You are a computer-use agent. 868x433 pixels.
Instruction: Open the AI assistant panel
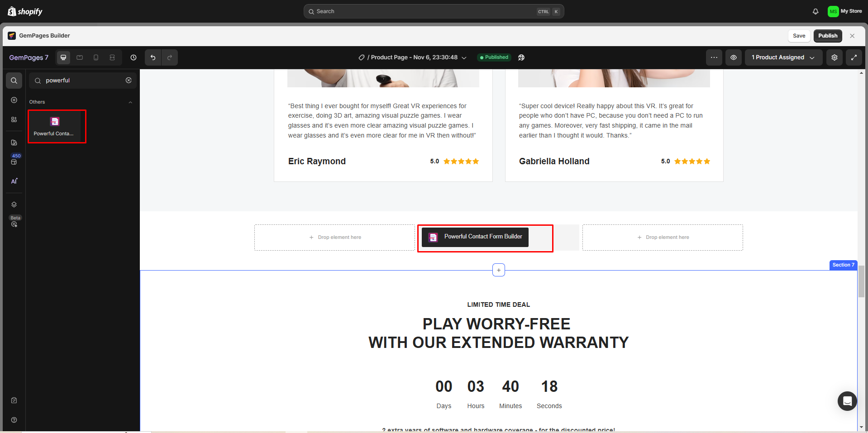pyautogui.click(x=14, y=181)
